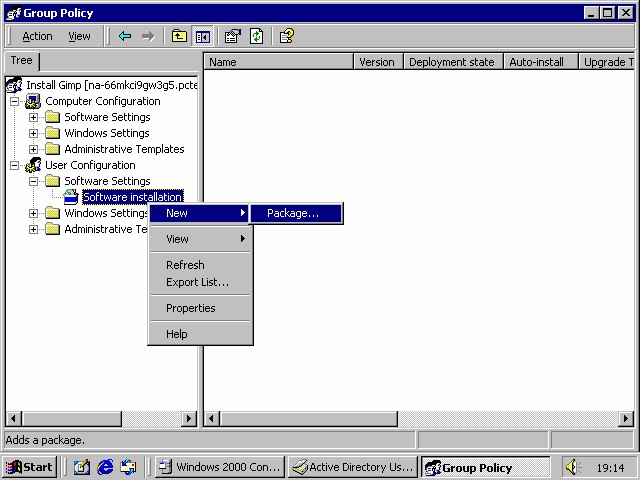The image size is (640, 480).
Task: Click tree pane scroll left arrow
Action: (13, 418)
